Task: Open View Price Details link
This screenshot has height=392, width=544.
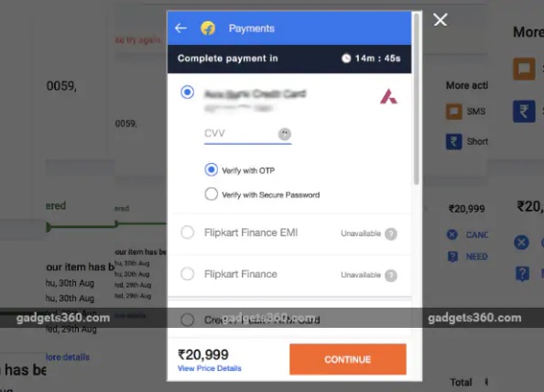Action: (x=209, y=368)
